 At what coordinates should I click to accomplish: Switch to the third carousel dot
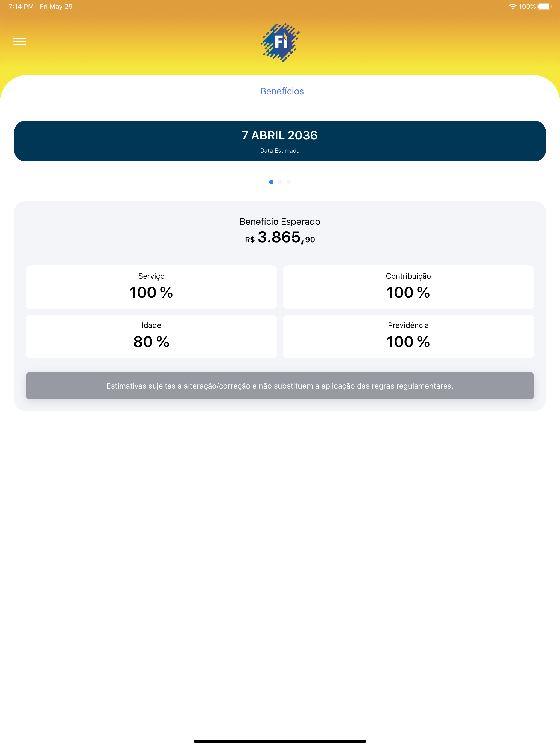[289, 182]
